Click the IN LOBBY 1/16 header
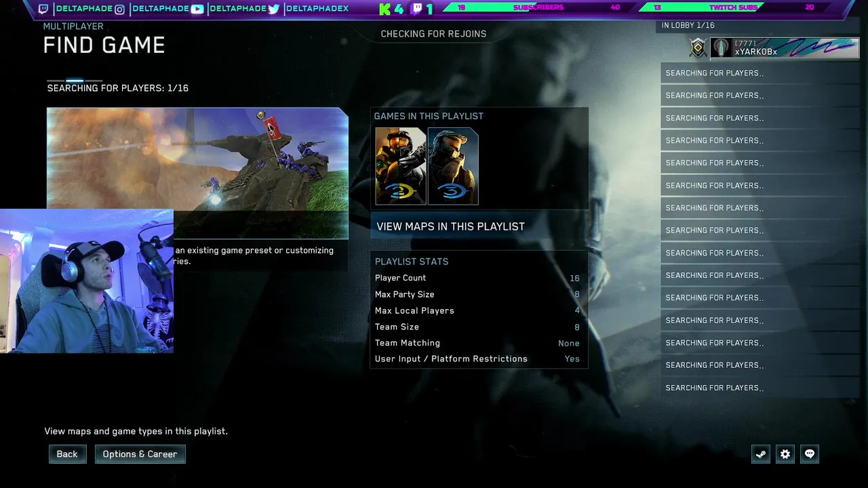Image resolution: width=868 pixels, height=488 pixels. [x=688, y=25]
